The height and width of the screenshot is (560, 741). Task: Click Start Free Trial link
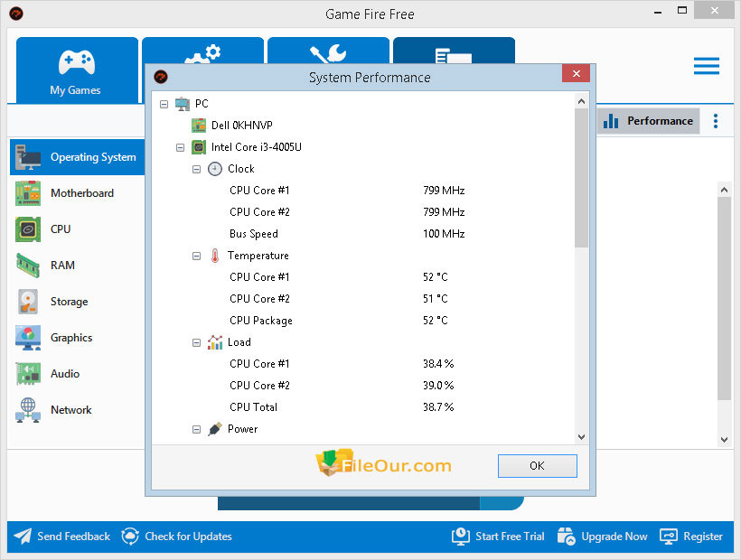click(x=510, y=537)
